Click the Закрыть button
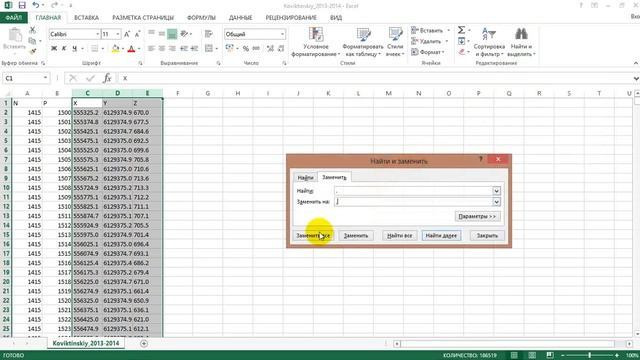Viewport: 640px width, 360px height. tap(487, 236)
